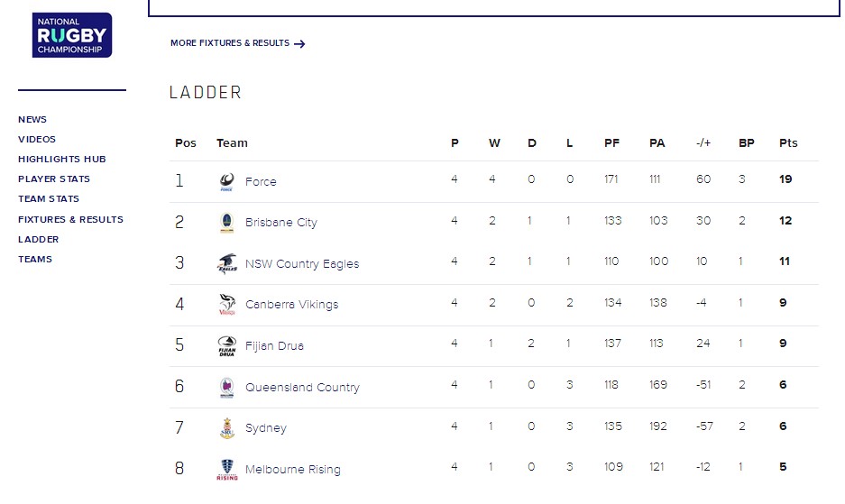
Task: Click the Canberra Vikings team logo
Action: 226,305
